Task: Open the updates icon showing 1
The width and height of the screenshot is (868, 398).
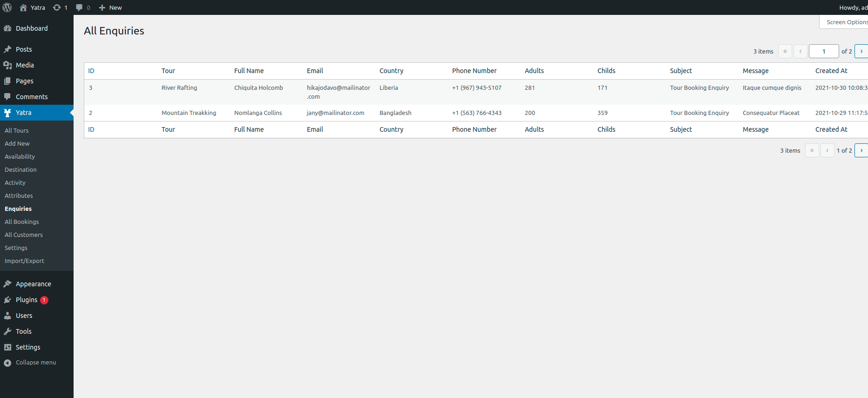Action: click(57, 7)
